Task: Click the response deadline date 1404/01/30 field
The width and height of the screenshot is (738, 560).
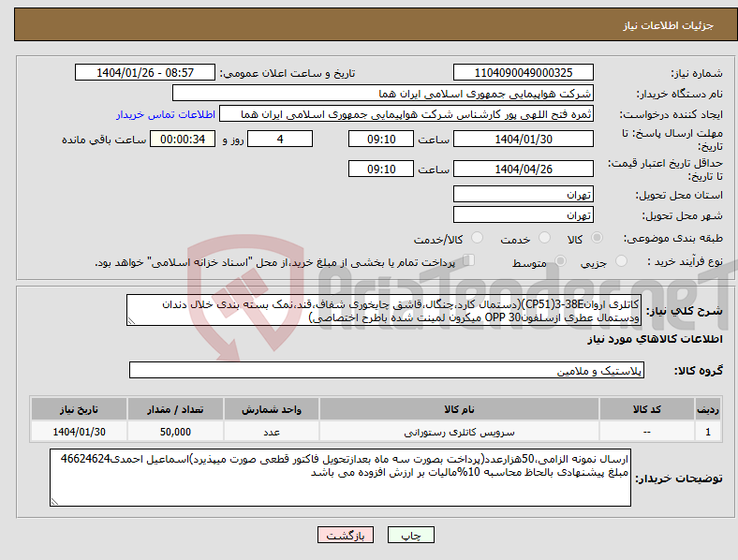Action: (x=524, y=139)
